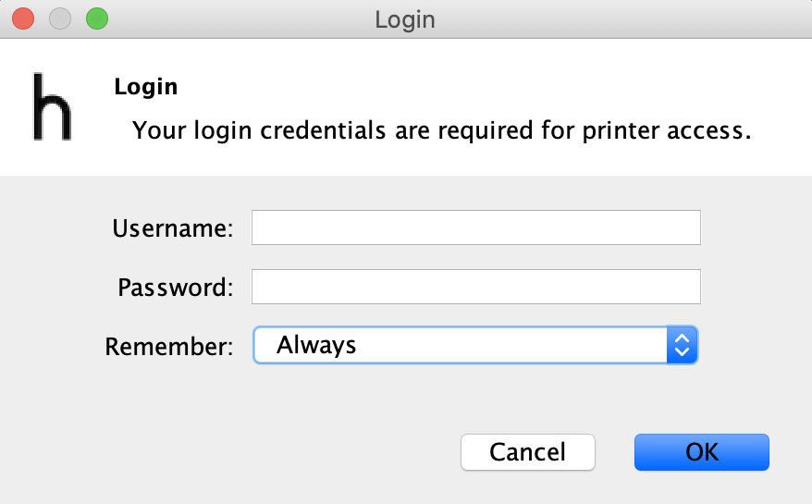The width and height of the screenshot is (812, 504).
Task: Click the green zoom window button
Action: 97,19
